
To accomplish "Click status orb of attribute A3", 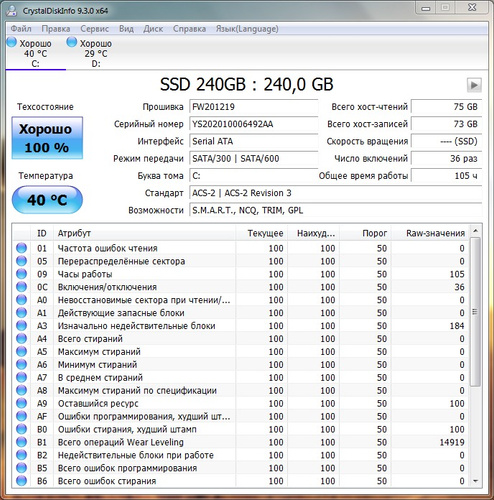I will 22,326.
